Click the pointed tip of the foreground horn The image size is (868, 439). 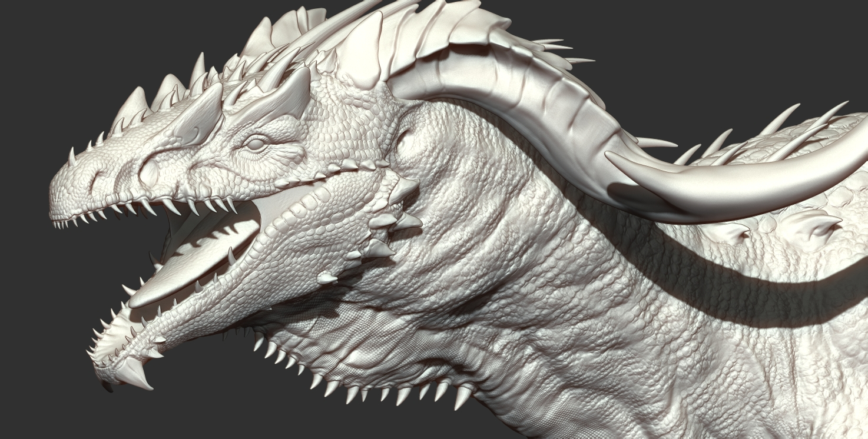point(612,155)
